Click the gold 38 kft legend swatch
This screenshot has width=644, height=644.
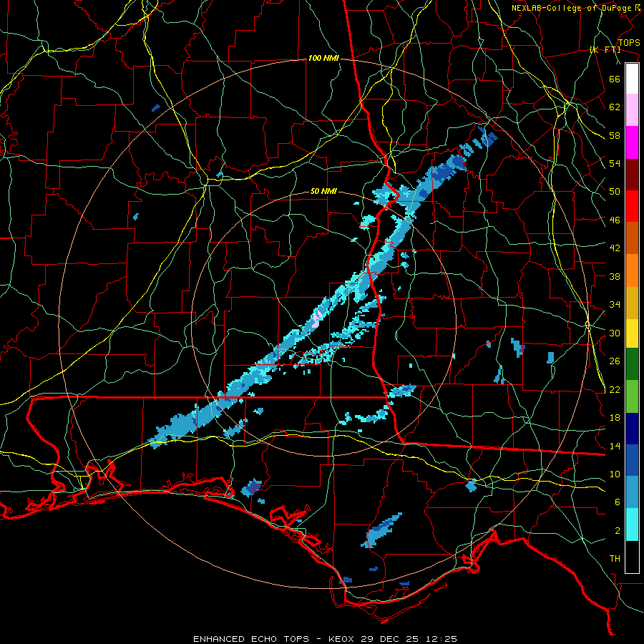632,303
